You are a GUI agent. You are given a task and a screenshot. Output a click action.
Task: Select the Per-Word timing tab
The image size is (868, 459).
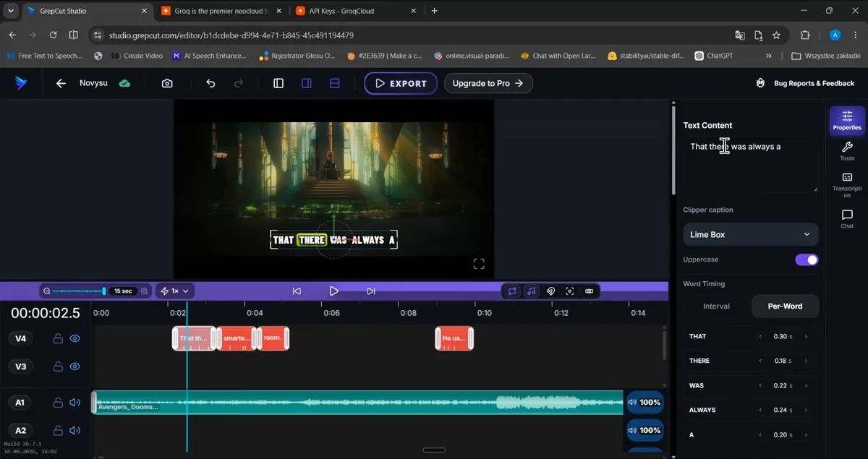(785, 306)
